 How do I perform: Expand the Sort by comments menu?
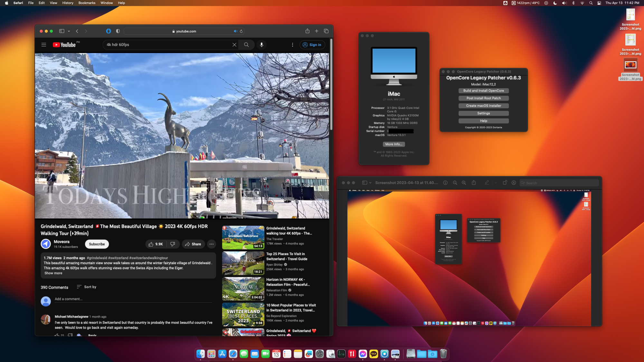[86, 287]
